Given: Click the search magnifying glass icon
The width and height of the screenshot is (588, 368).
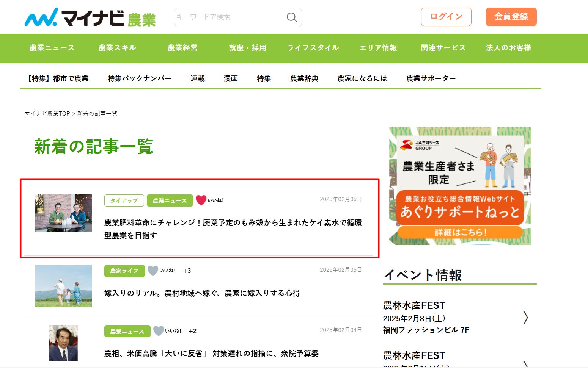Looking at the screenshot, I should [291, 17].
